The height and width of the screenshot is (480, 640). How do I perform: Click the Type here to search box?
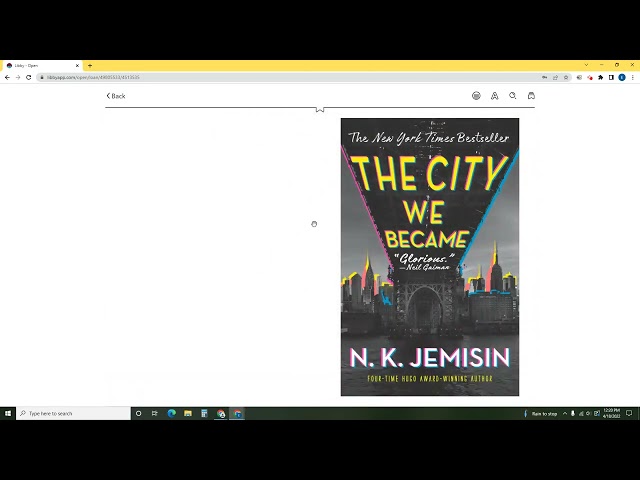[x=73, y=413]
